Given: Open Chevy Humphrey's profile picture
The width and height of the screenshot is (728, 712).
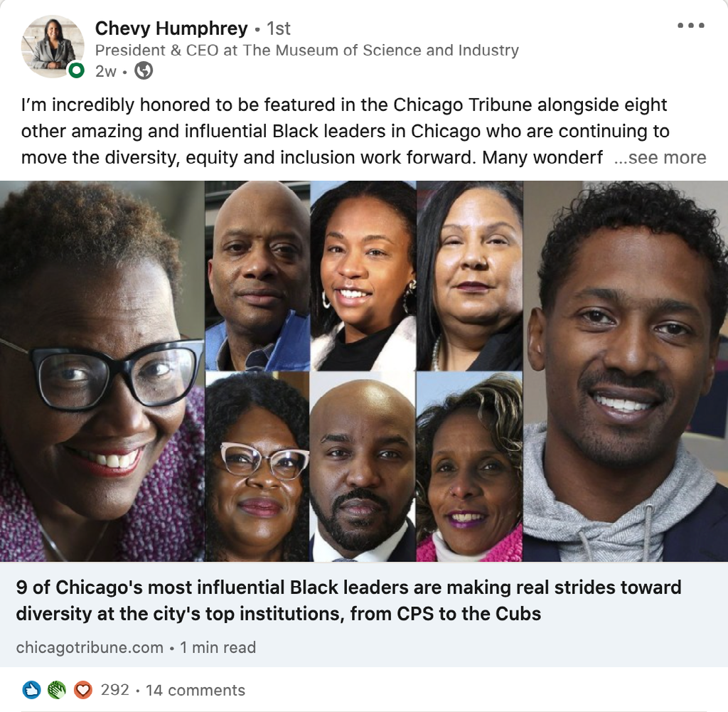Looking at the screenshot, I should (53, 46).
